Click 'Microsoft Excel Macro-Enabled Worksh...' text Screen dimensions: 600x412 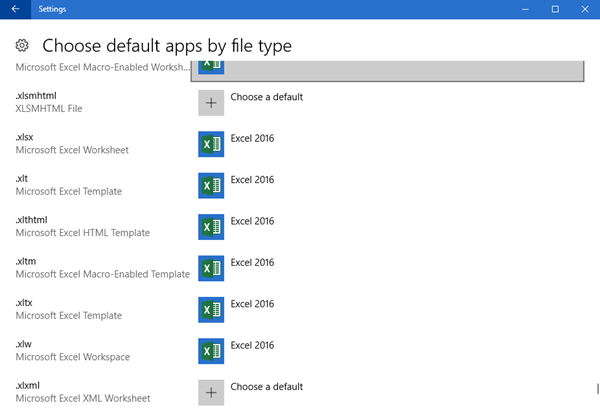[102, 67]
